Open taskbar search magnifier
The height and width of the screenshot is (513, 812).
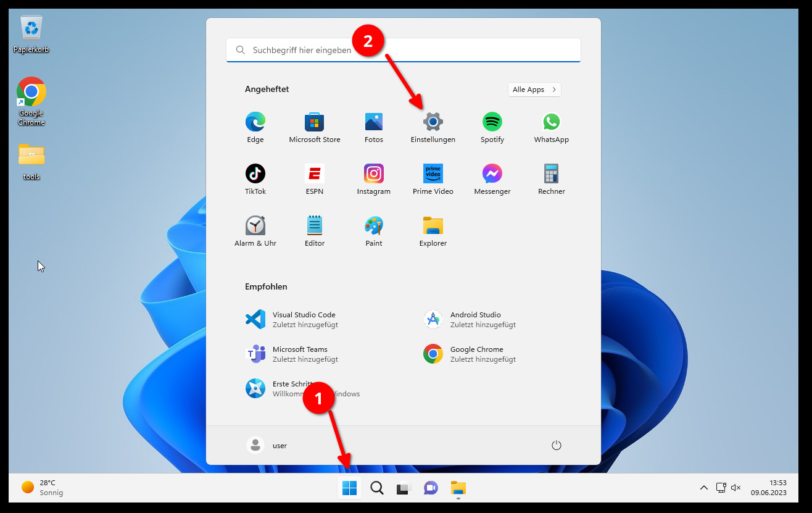[376, 488]
